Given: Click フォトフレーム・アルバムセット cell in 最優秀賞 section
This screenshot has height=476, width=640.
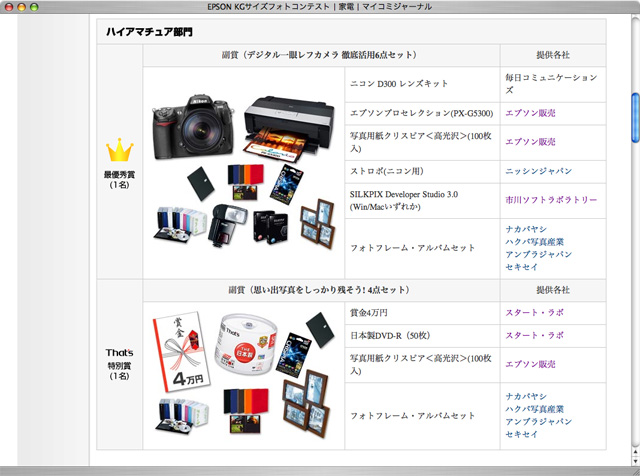Looking at the screenshot, I should (422, 248).
